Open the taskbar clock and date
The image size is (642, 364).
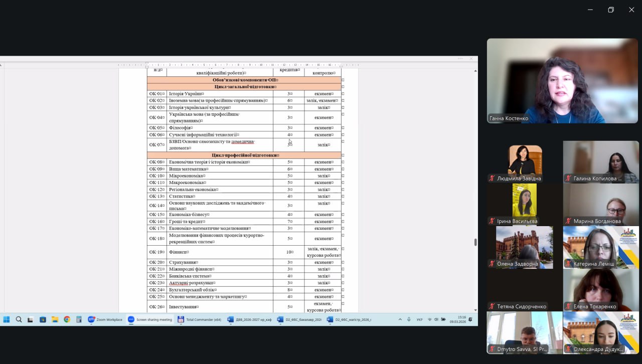461,319
